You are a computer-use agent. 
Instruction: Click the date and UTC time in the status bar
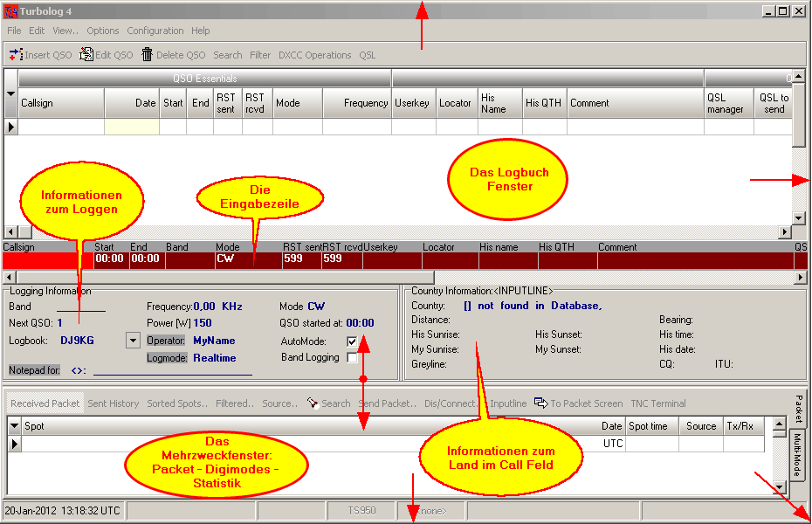coord(62,511)
